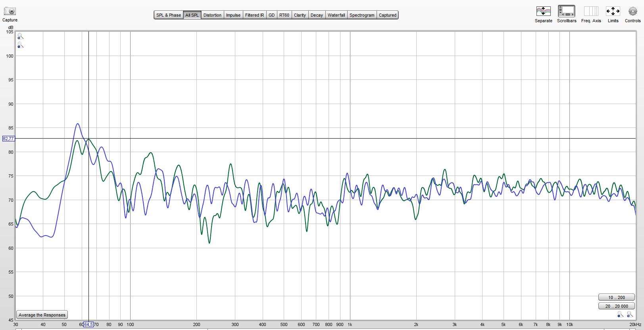This screenshot has height=330, width=644.
Task: Show the Waterfall tab
Action: [336, 15]
